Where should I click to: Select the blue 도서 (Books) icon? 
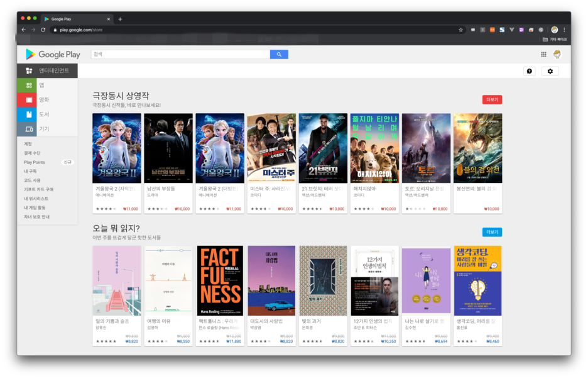[x=28, y=114]
